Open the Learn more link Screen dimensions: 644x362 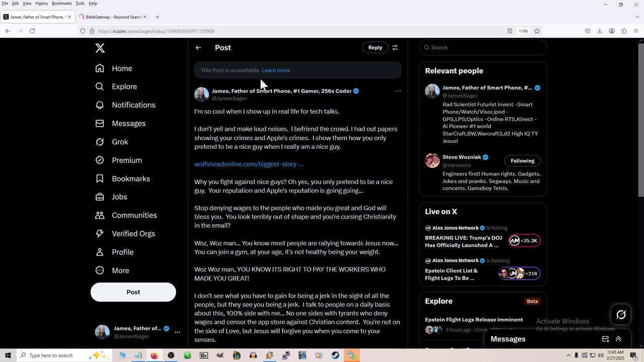click(276, 70)
